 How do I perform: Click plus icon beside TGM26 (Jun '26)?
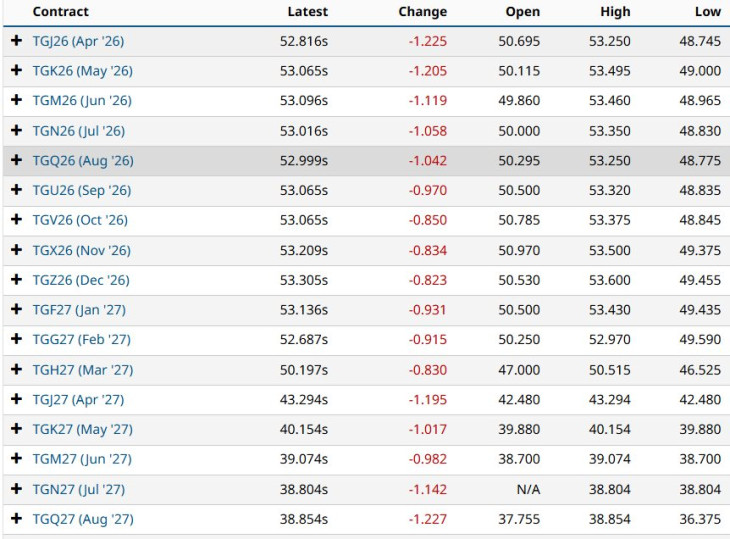coord(16,100)
